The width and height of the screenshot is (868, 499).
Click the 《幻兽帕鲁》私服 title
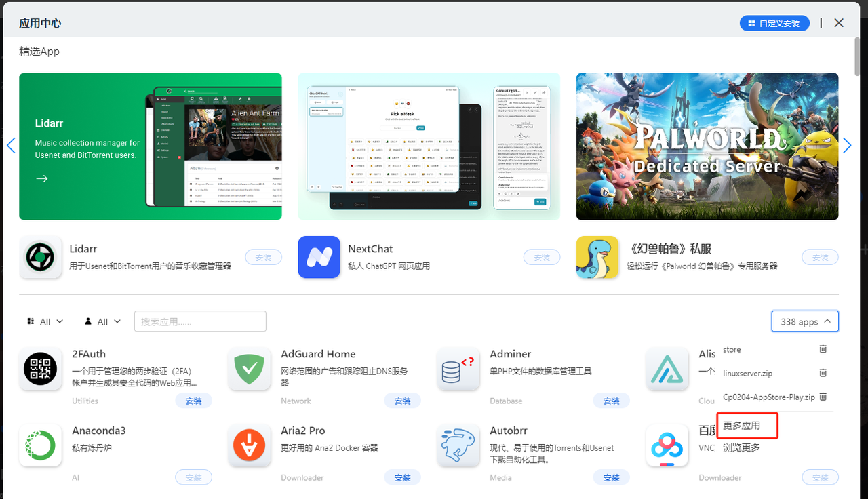669,249
